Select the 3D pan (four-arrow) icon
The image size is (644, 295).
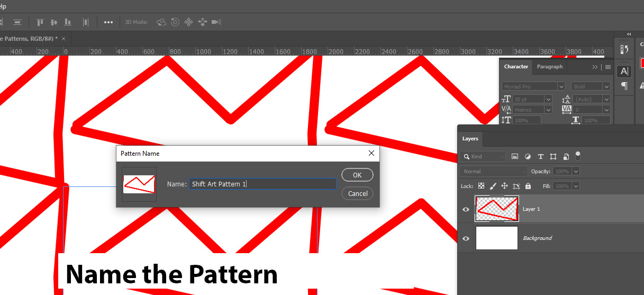tap(188, 22)
